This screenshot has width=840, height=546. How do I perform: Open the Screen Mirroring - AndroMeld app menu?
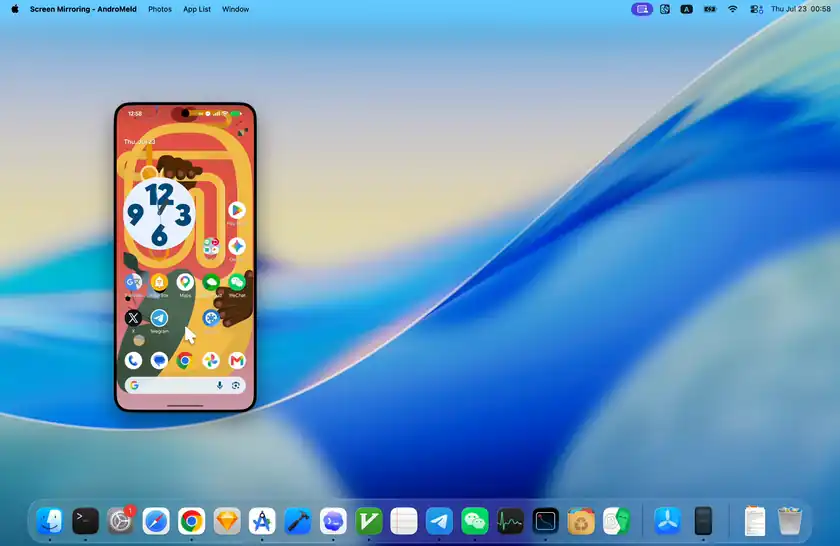pyautogui.click(x=83, y=9)
